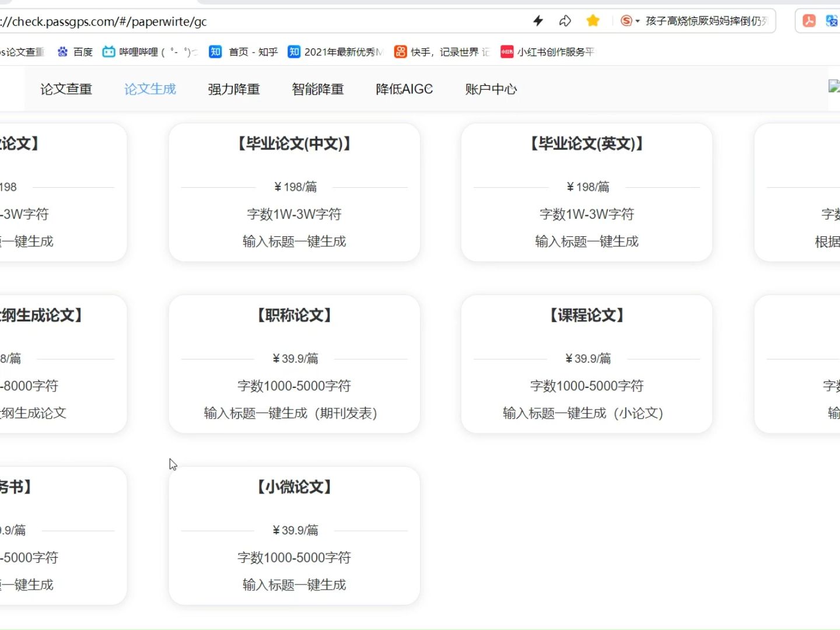Click ¥39.9/篇 price on 小微论文 card

(295, 530)
